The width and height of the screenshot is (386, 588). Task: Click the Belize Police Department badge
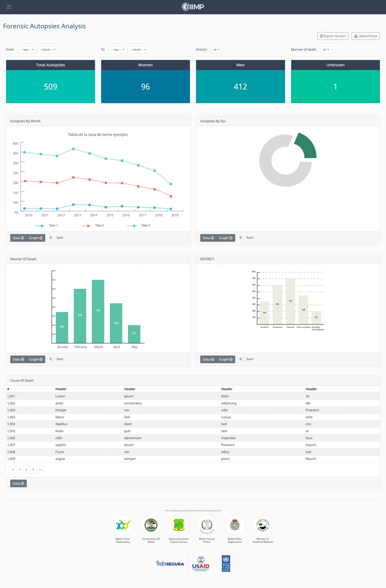pyautogui.click(x=235, y=525)
